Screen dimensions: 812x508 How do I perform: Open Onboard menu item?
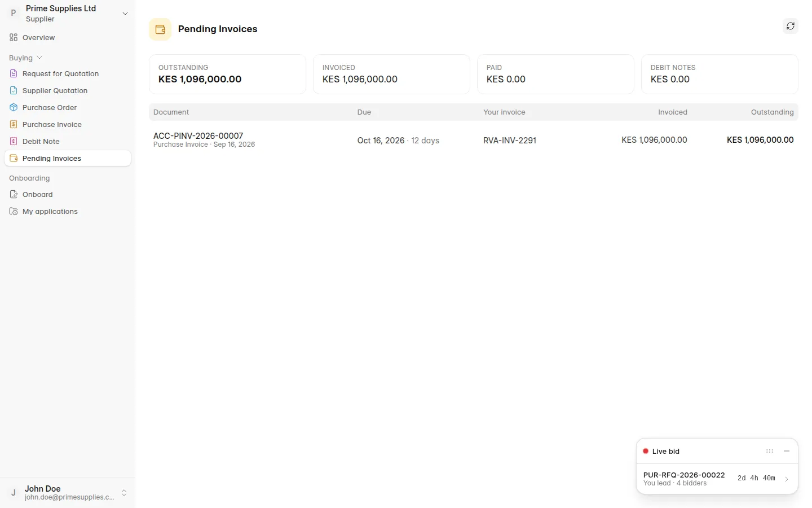[x=68, y=194]
